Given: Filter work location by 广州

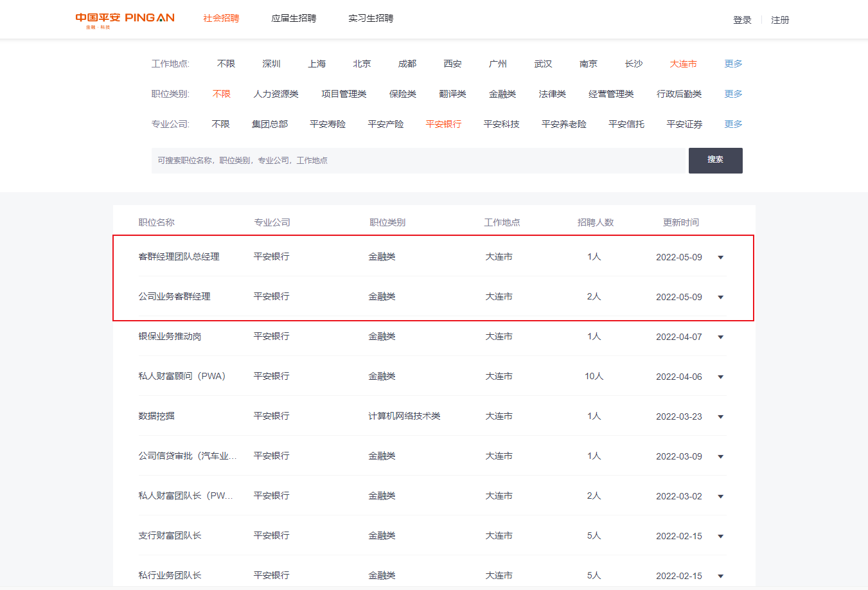Looking at the screenshot, I should [498, 64].
